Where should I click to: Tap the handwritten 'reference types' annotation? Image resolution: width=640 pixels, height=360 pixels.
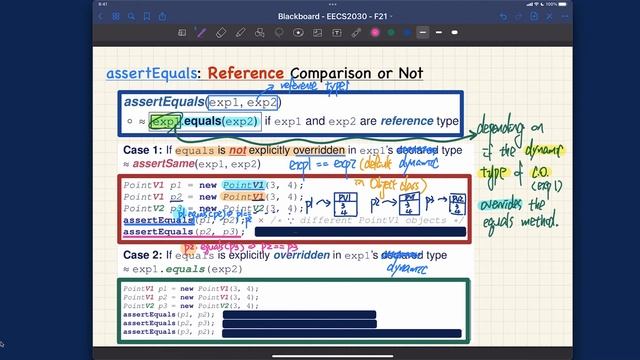[315, 86]
